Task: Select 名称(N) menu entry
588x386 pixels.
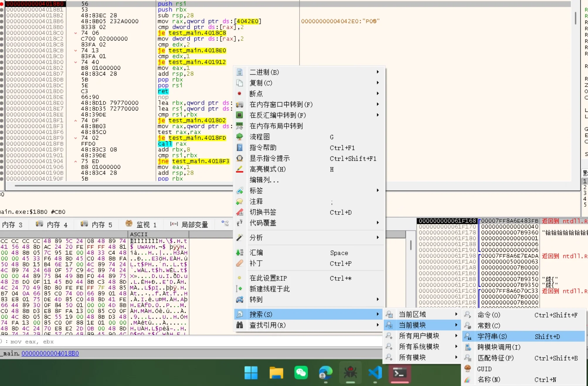Action: (524, 380)
